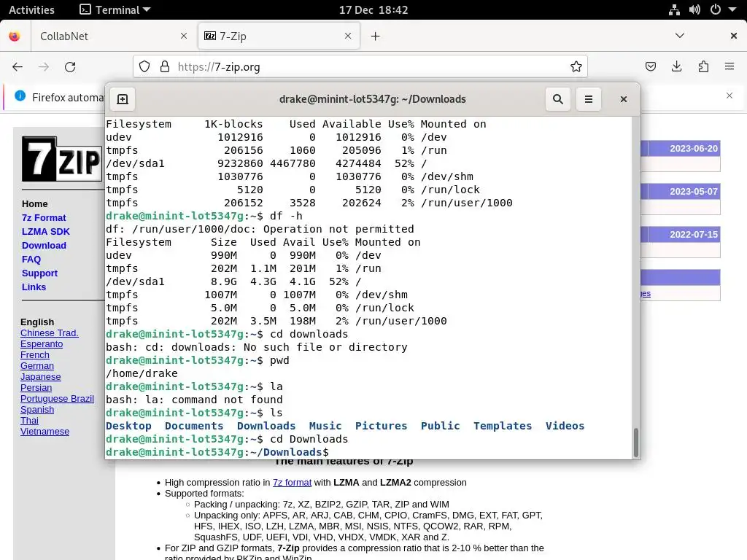Go back in Firefox history
Viewport: 747px width, 560px height.
tap(18, 67)
